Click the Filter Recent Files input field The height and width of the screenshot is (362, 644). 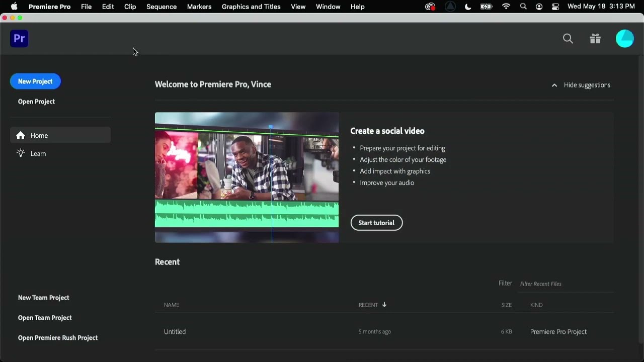point(566,284)
